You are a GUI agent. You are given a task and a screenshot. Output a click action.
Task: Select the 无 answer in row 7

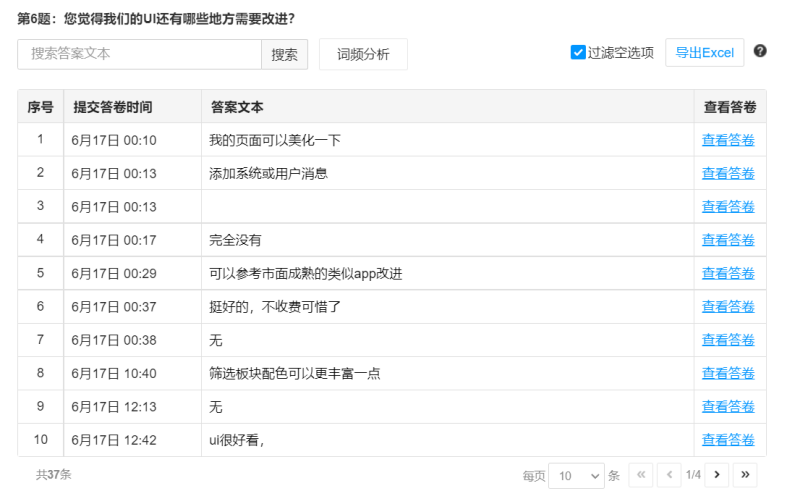(216, 340)
